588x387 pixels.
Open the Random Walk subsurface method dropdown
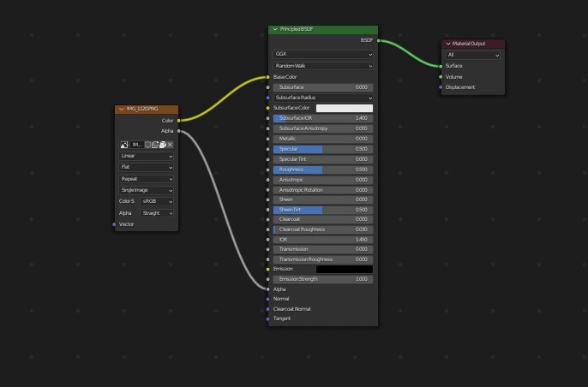[323, 65]
